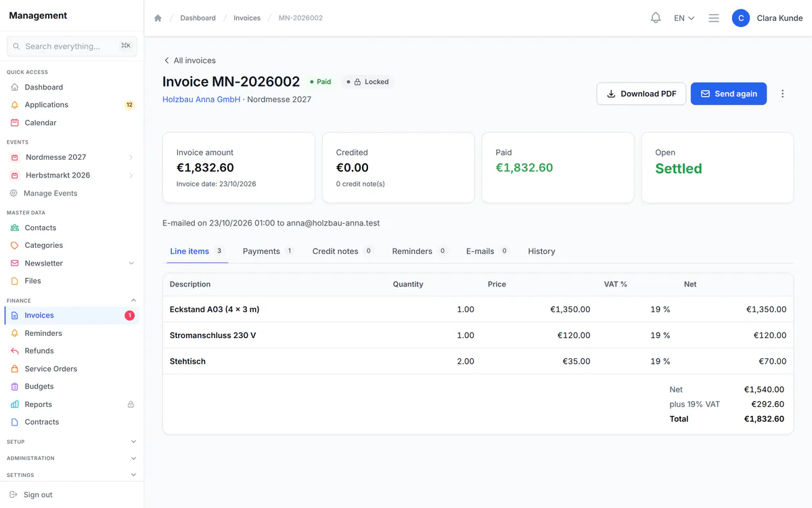Switch to the E-mails tab
The width and height of the screenshot is (812, 508).
[487, 251]
